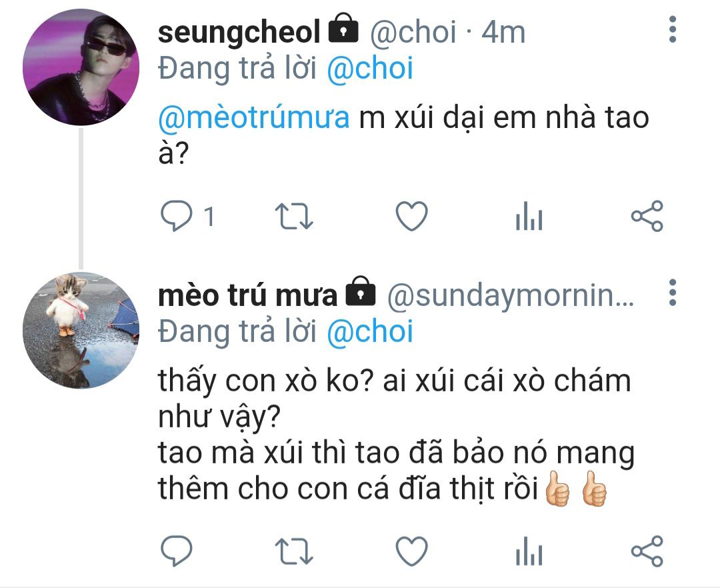Follow @choi link in seungcheol's reply line
The height and width of the screenshot is (588, 720).
coord(370,68)
